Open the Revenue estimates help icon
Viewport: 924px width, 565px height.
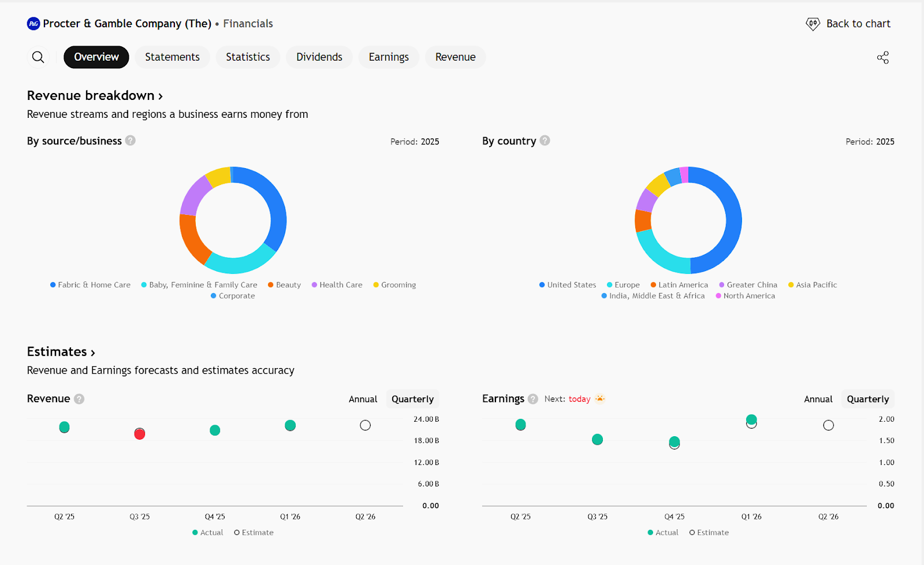79,399
